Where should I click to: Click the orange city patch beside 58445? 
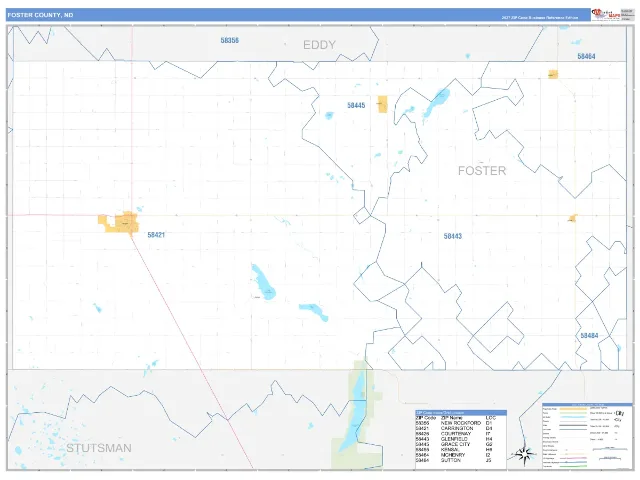(382, 104)
